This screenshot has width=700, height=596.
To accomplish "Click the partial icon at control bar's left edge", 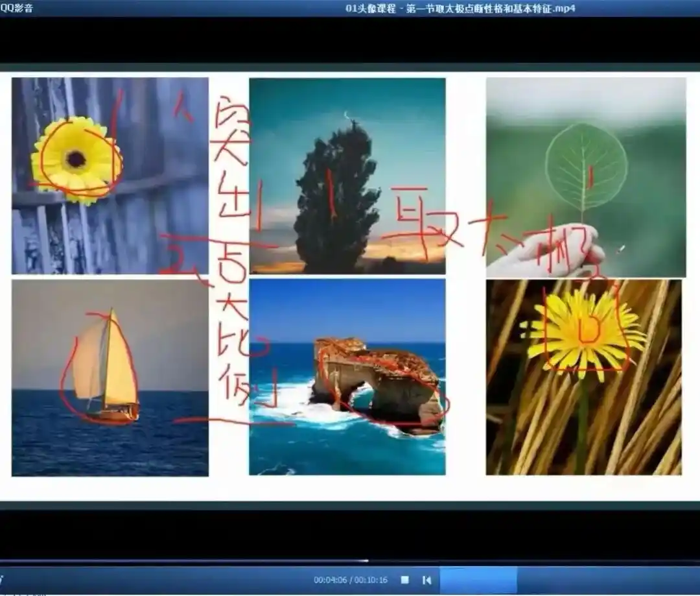I will 1,580.
